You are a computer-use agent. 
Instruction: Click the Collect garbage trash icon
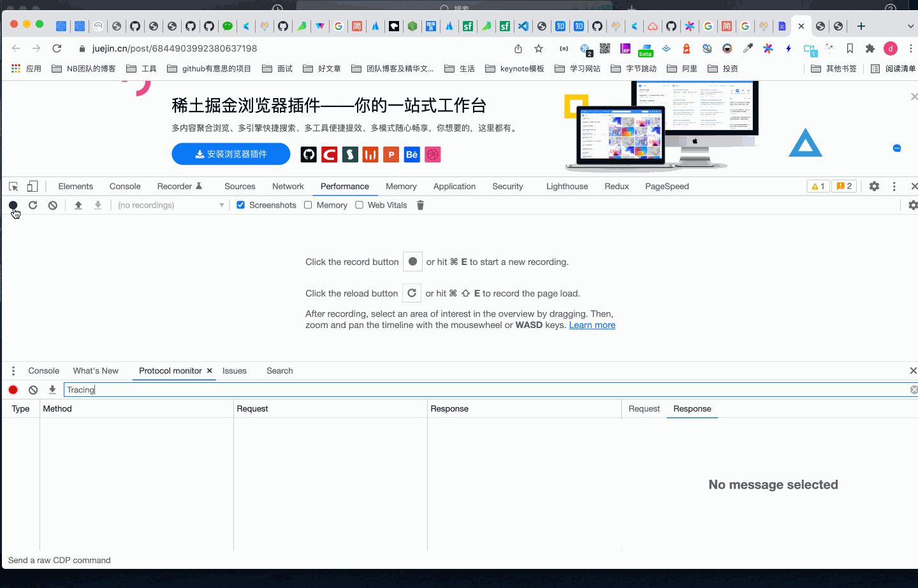420,205
